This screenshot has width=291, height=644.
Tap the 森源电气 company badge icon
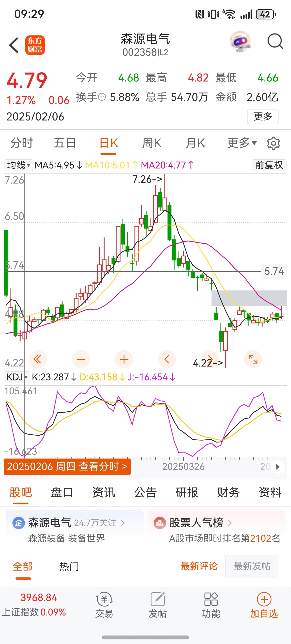tap(18, 523)
